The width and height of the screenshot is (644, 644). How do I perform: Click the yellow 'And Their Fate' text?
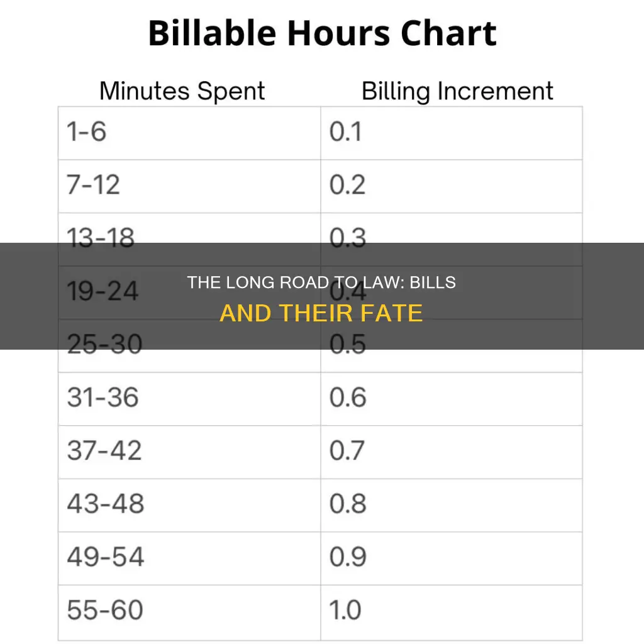tap(321, 313)
